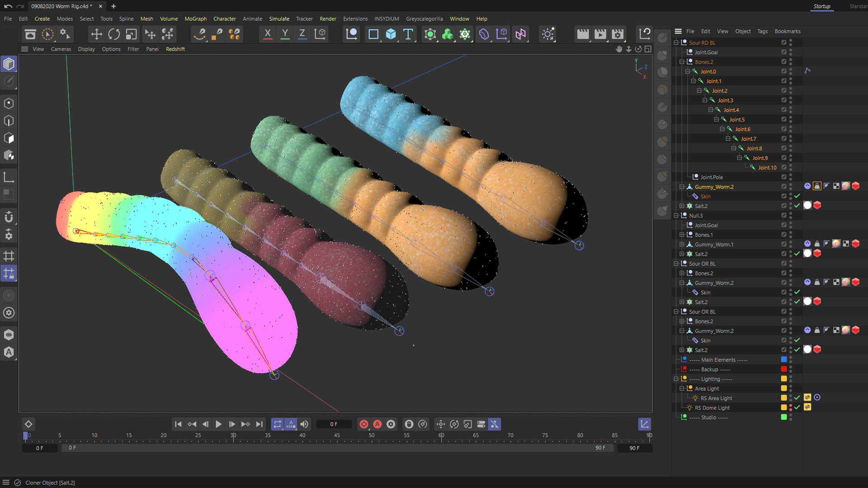This screenshot has width=868, height=488.
Task: Toggle the RS Dome Light enable checkmark
Action: point(797,408)
